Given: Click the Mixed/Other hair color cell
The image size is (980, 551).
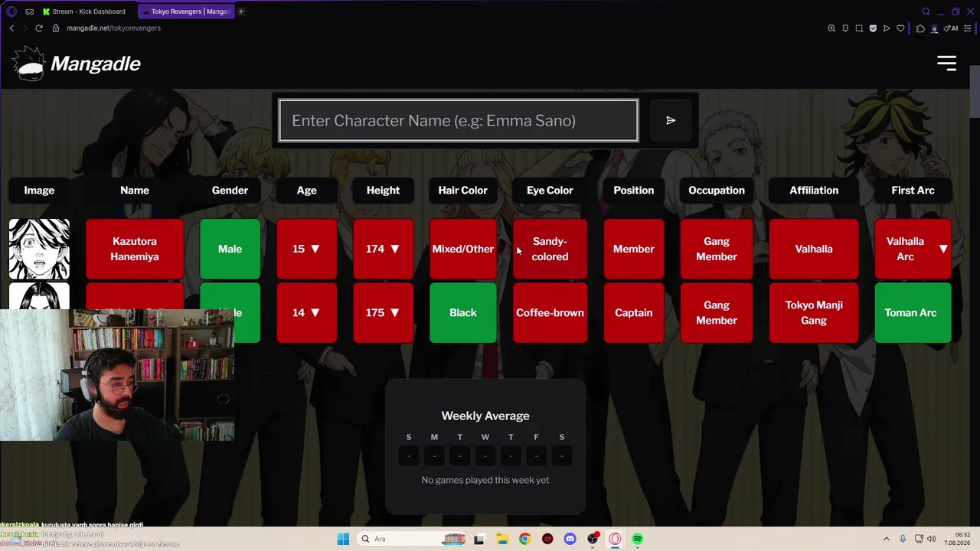Looking at the screenshot, I should (x=462, y=249).
